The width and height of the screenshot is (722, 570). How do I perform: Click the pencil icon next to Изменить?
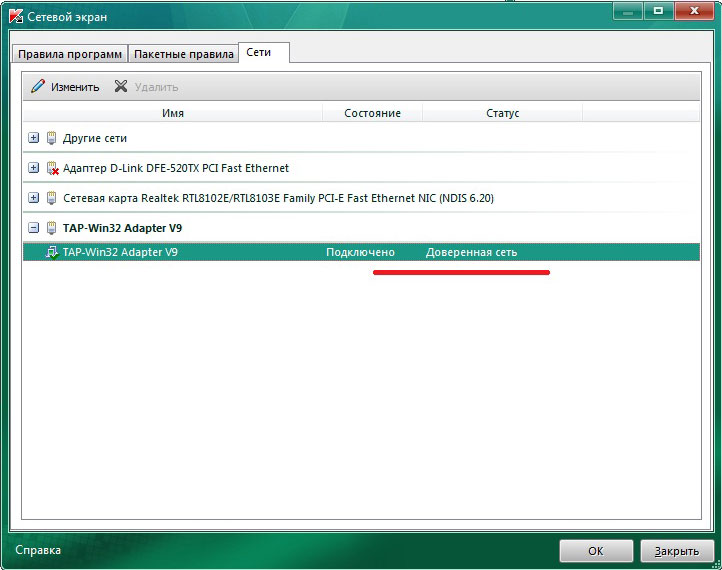[38, 86]
